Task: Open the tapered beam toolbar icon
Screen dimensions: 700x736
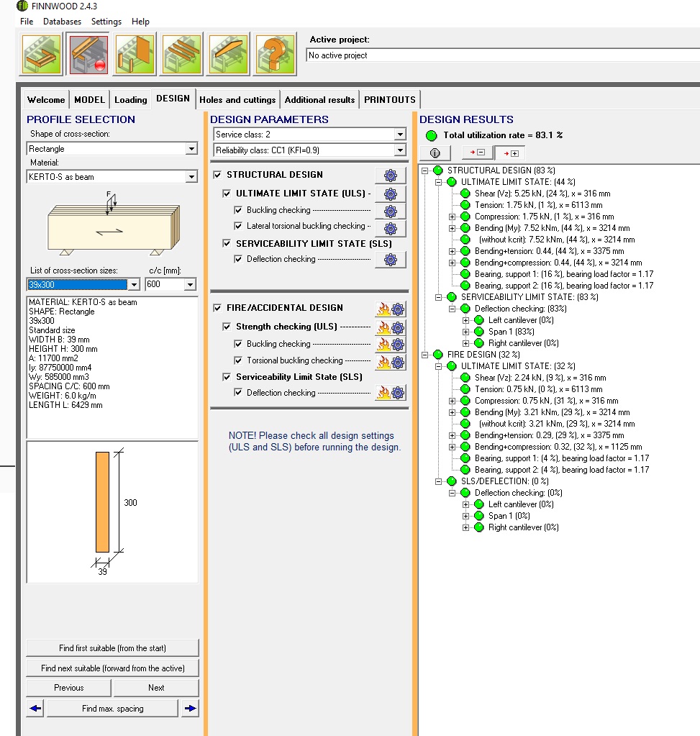Action: pos(228,54)
